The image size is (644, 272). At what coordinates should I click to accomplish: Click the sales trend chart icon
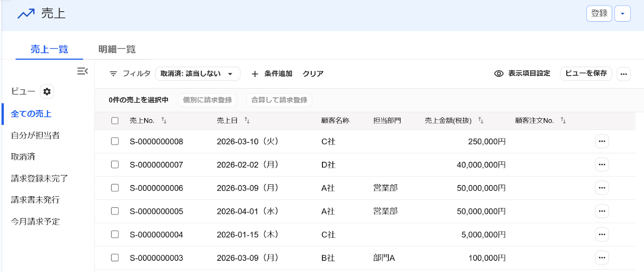click(x=26, y=14)
